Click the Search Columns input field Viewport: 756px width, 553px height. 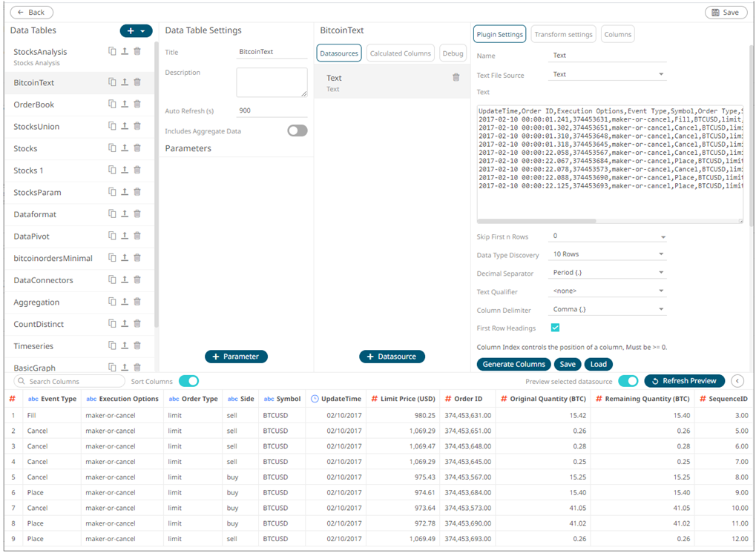70,381
